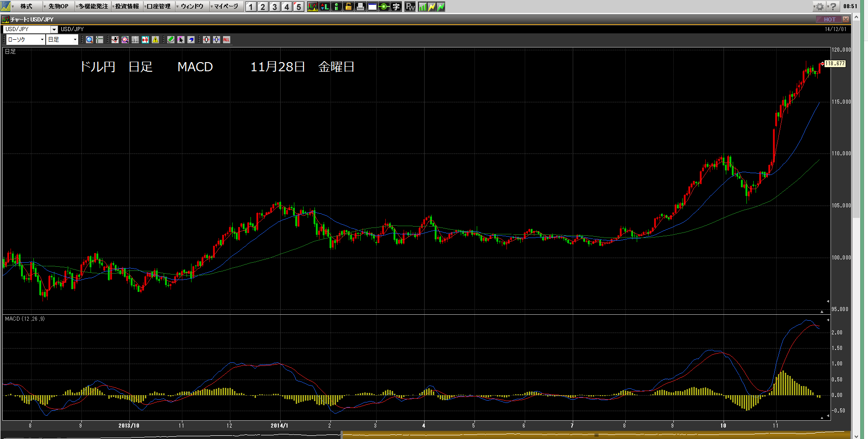Switch to workspace page 4
This screenshot has height=439, width=868.
click(287, 7)
